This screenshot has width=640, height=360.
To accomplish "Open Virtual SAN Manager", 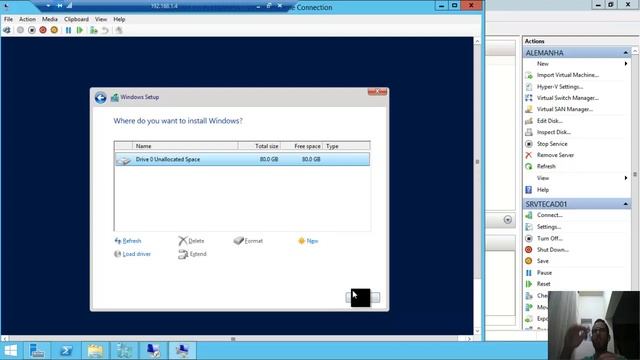I will (565, 109).
